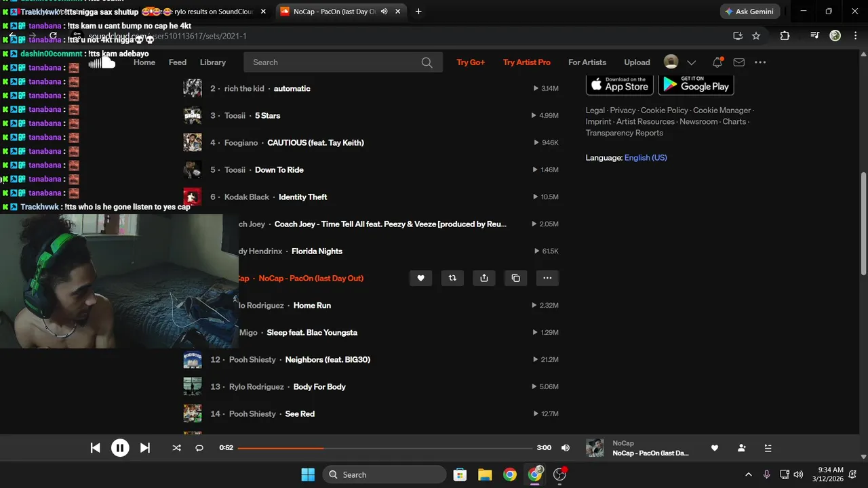Screen dimensions: 868x488
Task: Expand the profile dropdown chevron
Action: (692, 63)
